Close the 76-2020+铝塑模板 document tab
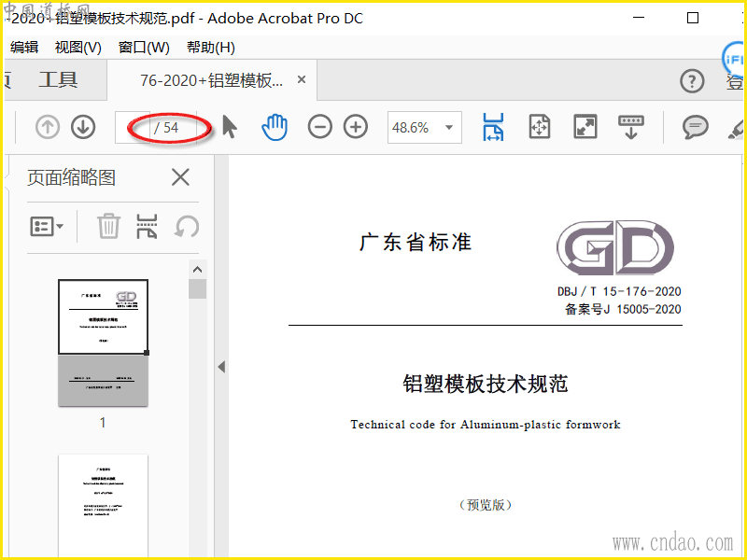 click(301, 79)
